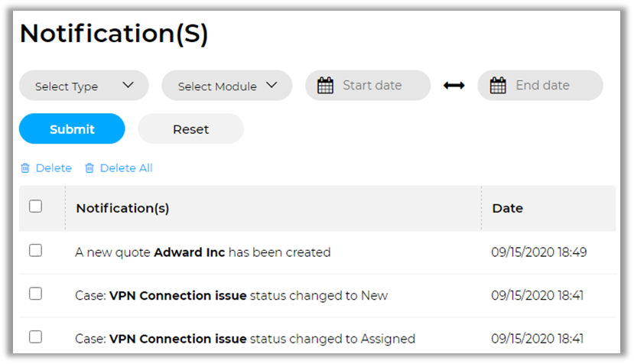Expand the Select Module dropdown
The image size is (634, 364).
[x=226, y=86]
